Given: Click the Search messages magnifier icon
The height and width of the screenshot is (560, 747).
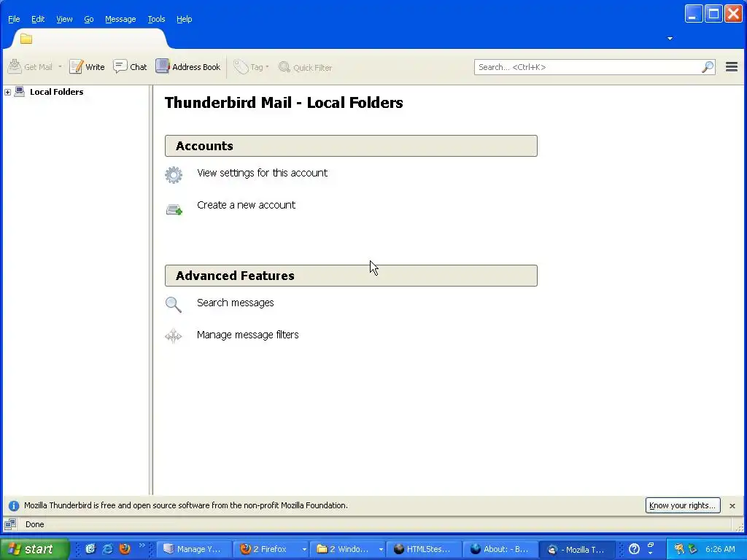Looking at the screenshot, I should (x=174, y=305).
